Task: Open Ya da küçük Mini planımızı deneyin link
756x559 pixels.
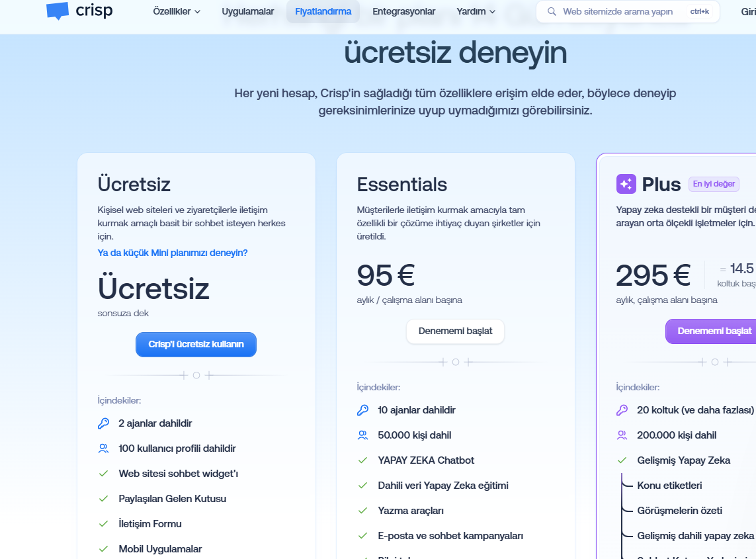Action: coord(173,253)
